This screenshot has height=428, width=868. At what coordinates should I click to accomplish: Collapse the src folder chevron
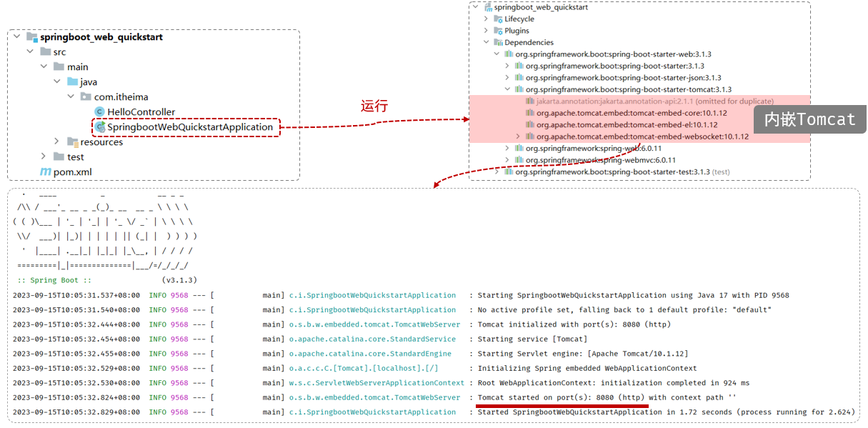tap(30, 52)
